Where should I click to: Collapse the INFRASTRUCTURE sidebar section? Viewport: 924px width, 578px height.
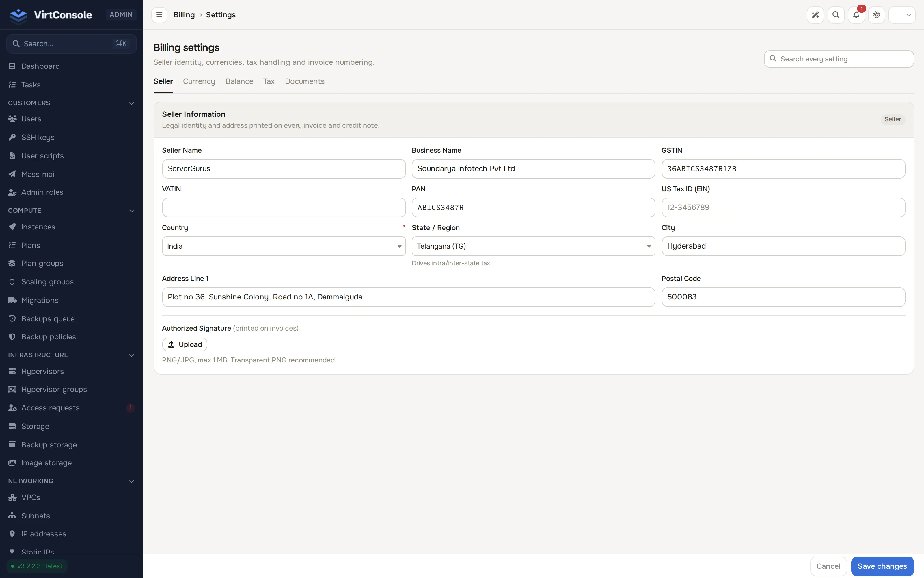[x=131, y=355]
